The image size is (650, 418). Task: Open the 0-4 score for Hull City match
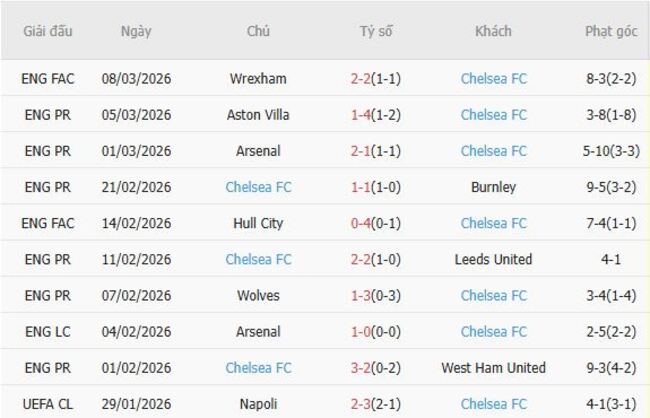pos(361,223)
